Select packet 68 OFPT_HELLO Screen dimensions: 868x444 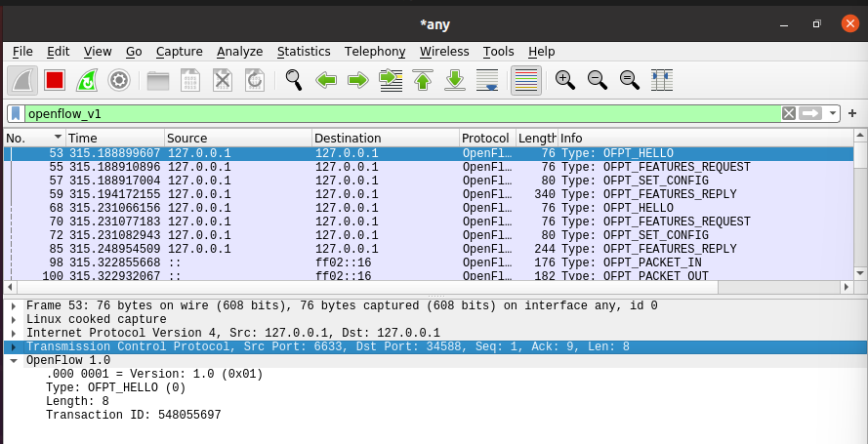tap(429, 208)
